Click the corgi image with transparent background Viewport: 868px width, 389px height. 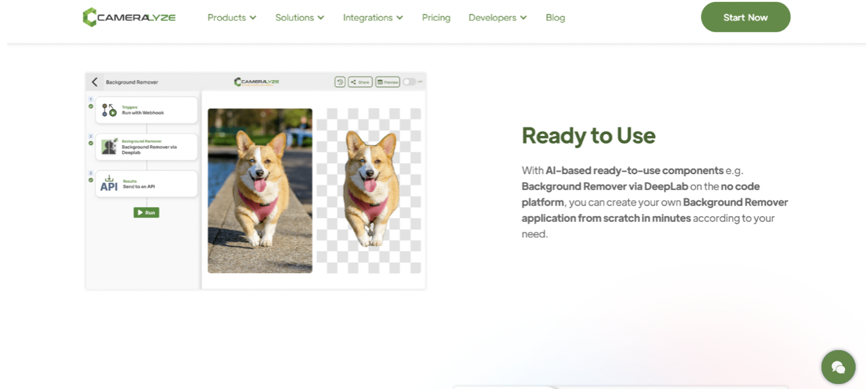[x=369, y=191]
